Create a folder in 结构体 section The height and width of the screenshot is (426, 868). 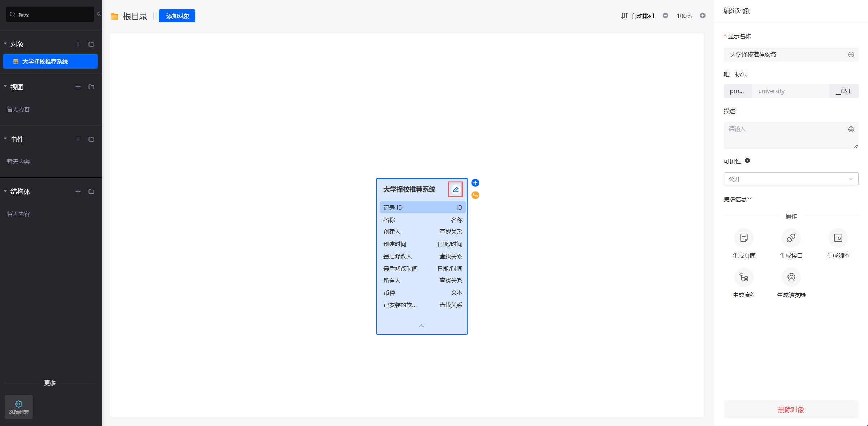[91, 192]
